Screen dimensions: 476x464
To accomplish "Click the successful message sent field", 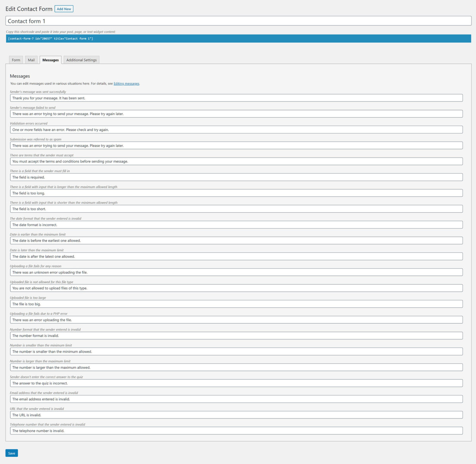I will coord(236,98).
